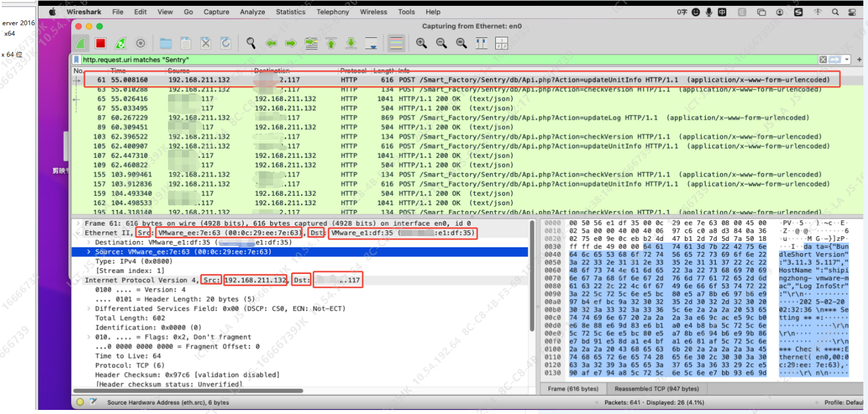Save the capture file icon
The image size is (868, 414).
(x=185, y=43)
